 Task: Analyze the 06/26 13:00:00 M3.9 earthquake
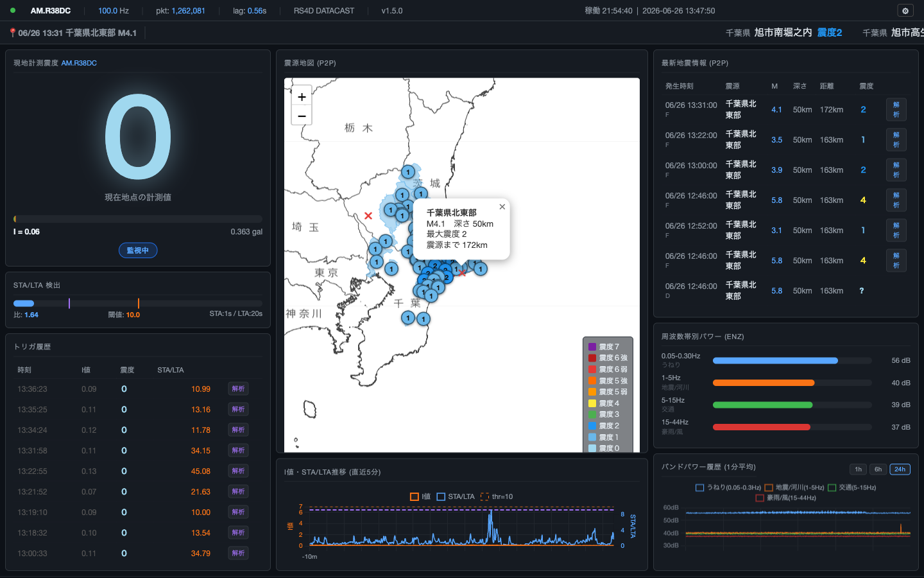point(896,170)
